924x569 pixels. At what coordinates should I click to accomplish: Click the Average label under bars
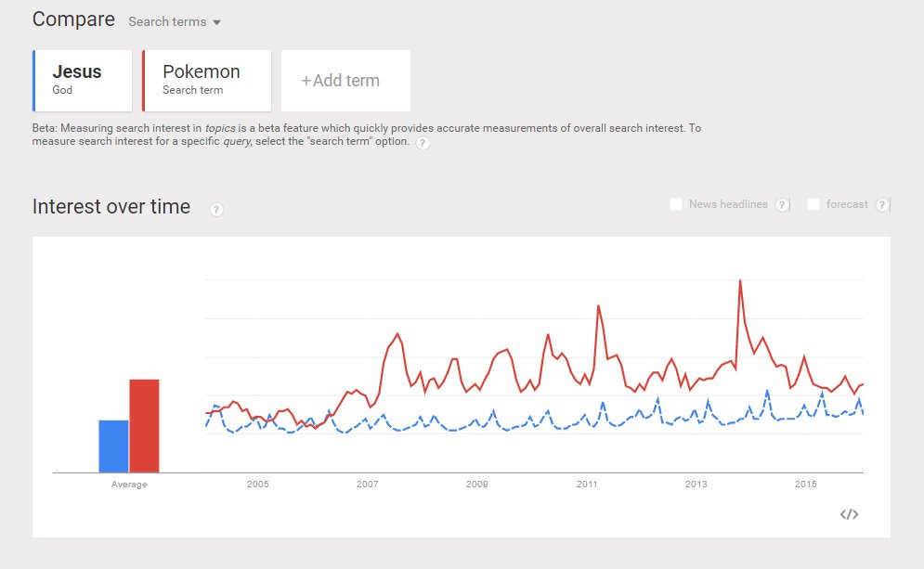coord(129,485)
